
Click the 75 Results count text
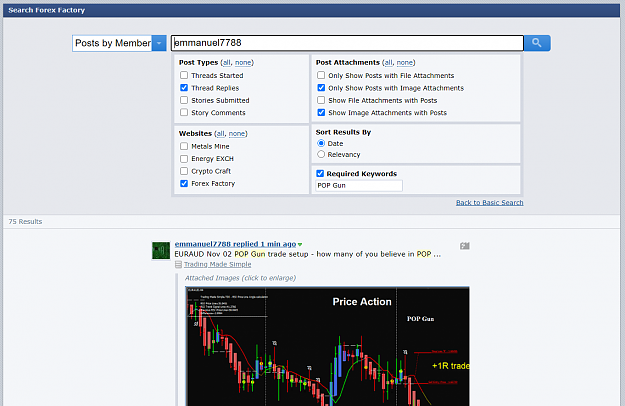[25, 222]
